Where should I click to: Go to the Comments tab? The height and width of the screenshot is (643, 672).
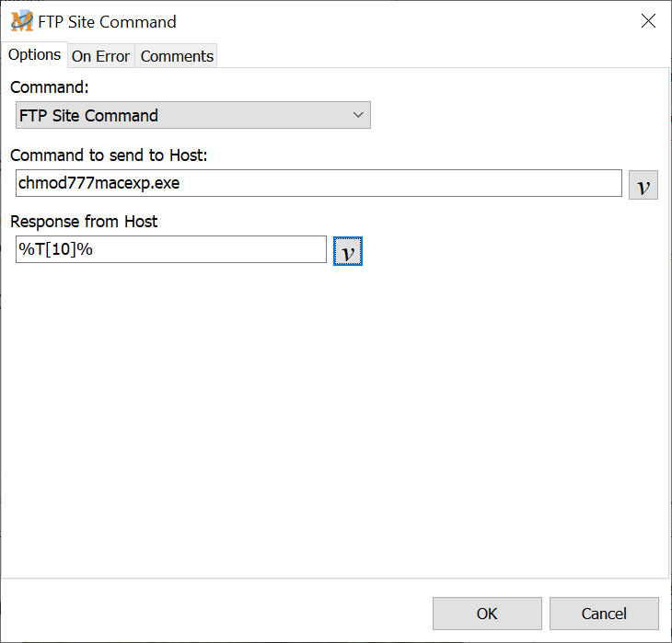[177, 56]
